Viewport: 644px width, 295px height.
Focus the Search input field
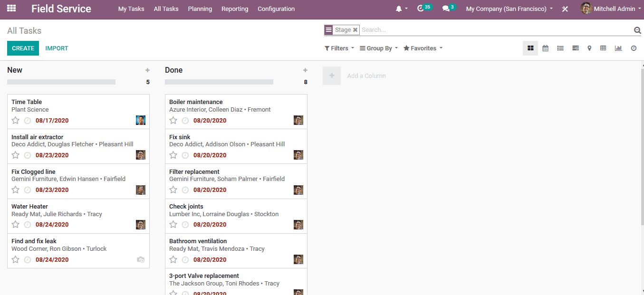tap(496, 30)
